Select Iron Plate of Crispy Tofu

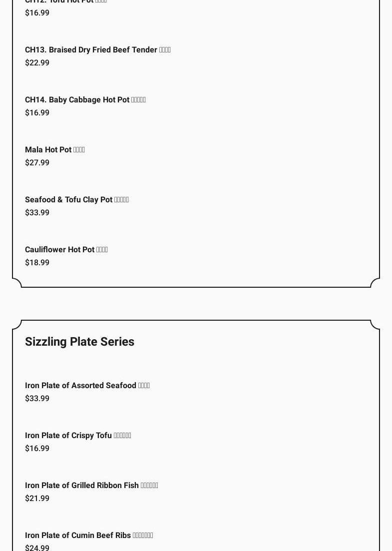[x=77, y=436]
